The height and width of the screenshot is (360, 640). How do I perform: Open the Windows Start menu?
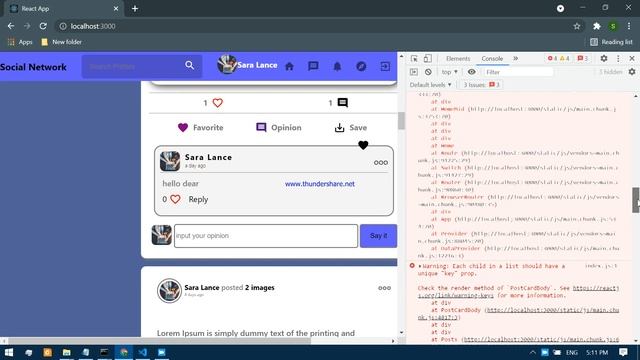coord(9,352)
